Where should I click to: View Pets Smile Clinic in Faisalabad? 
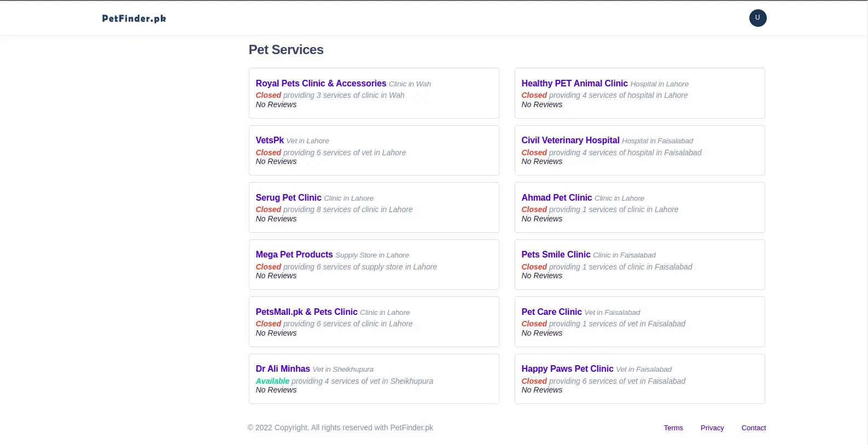556,255
